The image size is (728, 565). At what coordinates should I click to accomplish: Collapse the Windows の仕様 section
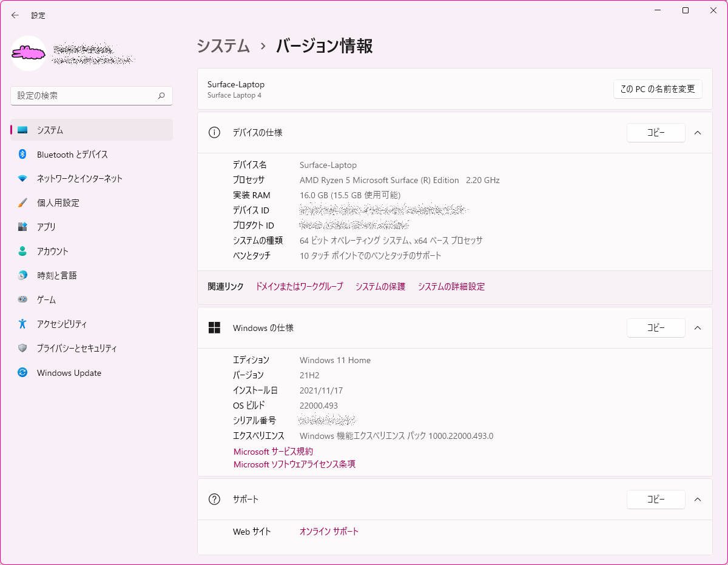coord(697,327)
